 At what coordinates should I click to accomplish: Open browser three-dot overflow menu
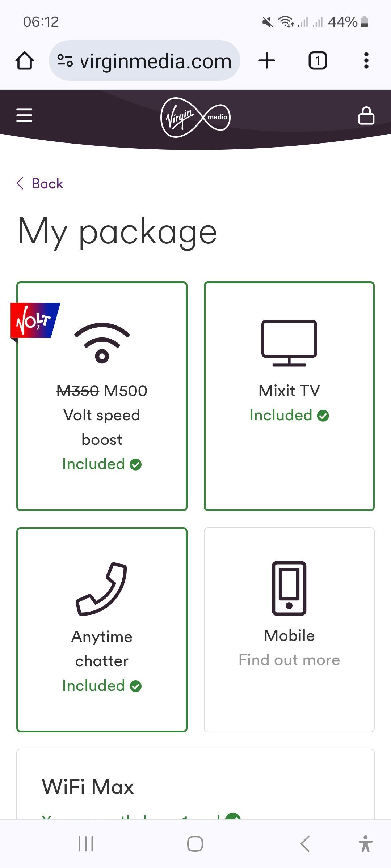point(366,60)
